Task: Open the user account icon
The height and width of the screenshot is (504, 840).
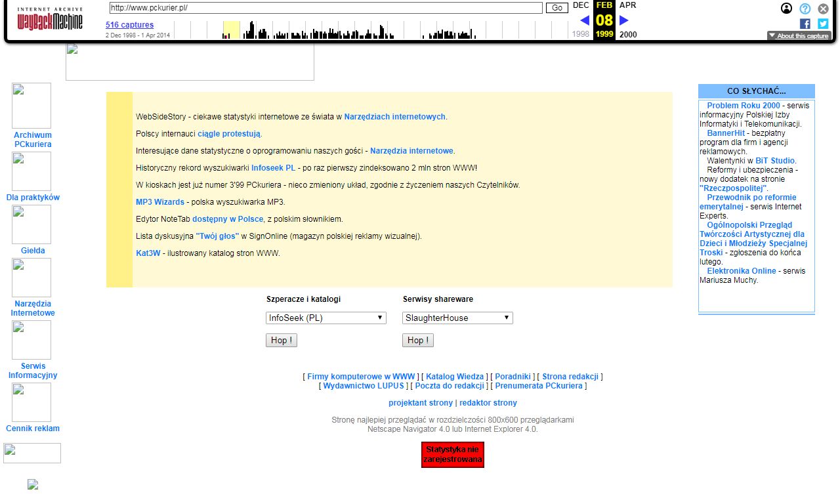Action: pyautogui.click(x=786, y=9)
